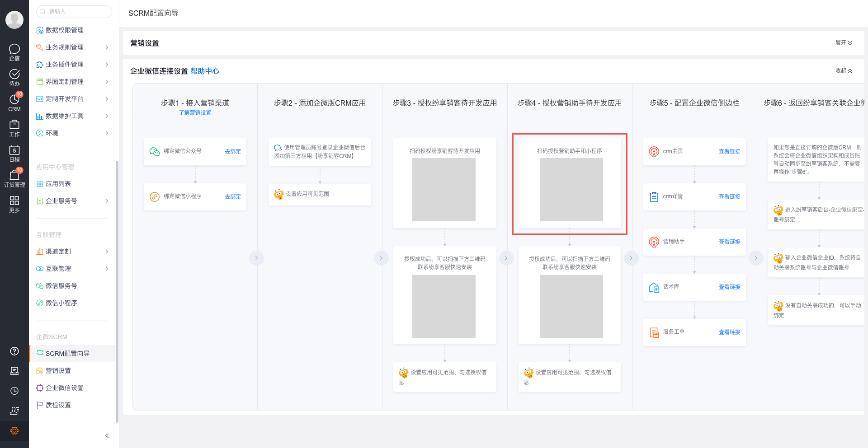This screenshot has width=868, height=448.
Task: Click the bee icon beside 设置应用可见范围
Action: tap(279, 194)
